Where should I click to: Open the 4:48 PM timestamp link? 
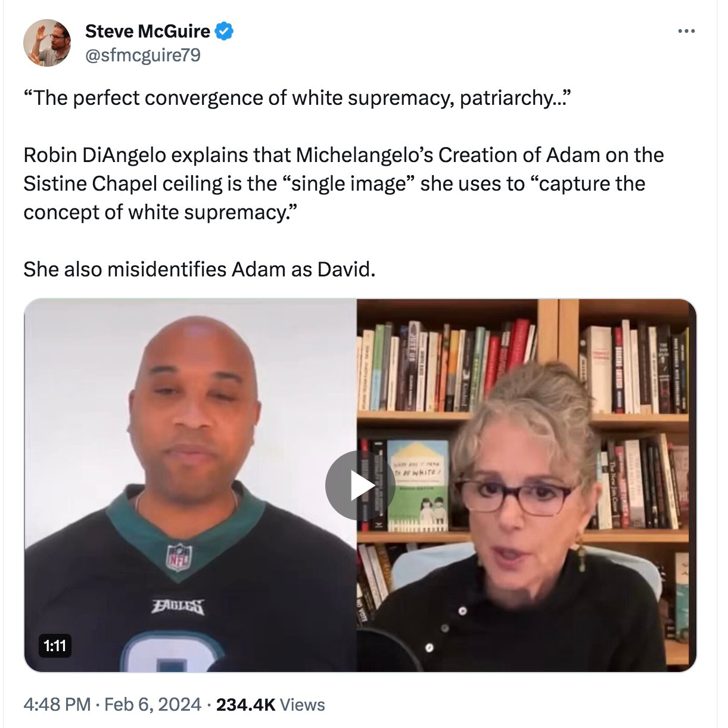57,705
